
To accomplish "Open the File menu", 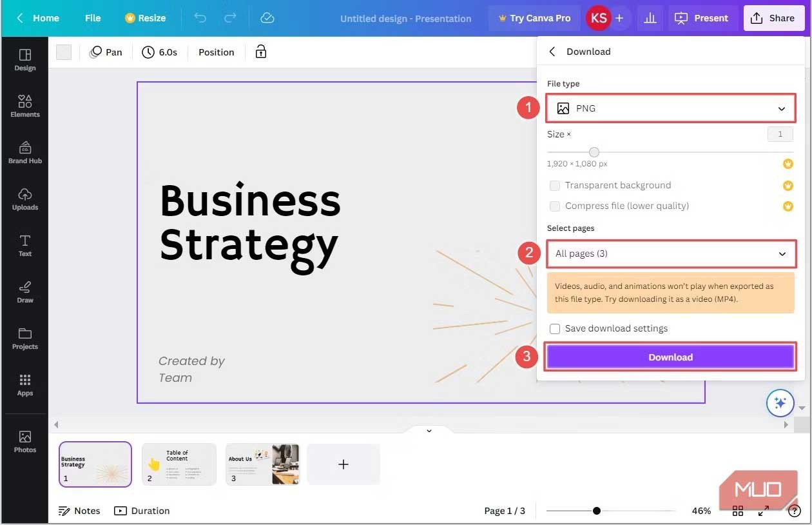I will click(x=92, y=17).
